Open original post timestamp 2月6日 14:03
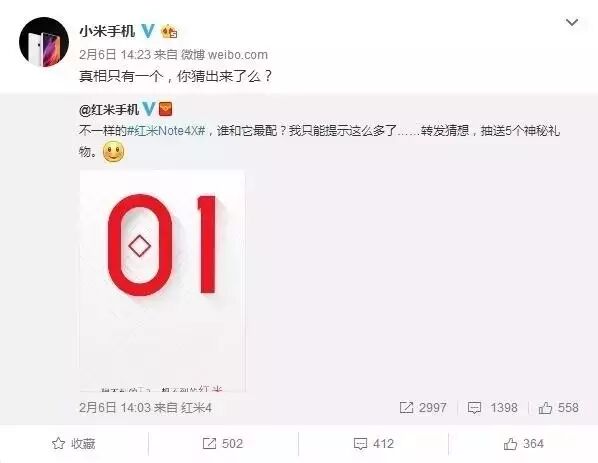The image size is (598, 463). click(x=115, y=408)
